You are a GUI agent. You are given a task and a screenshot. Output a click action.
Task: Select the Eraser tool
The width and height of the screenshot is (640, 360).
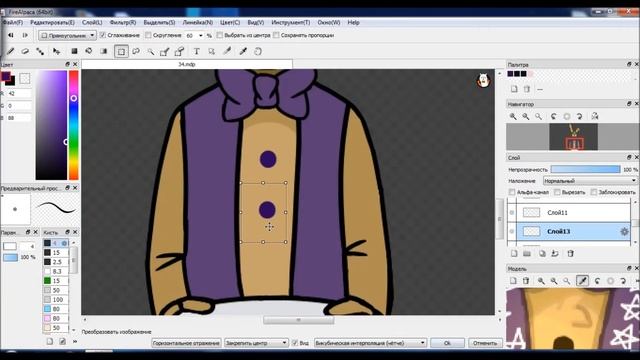[x=25, y=51]
